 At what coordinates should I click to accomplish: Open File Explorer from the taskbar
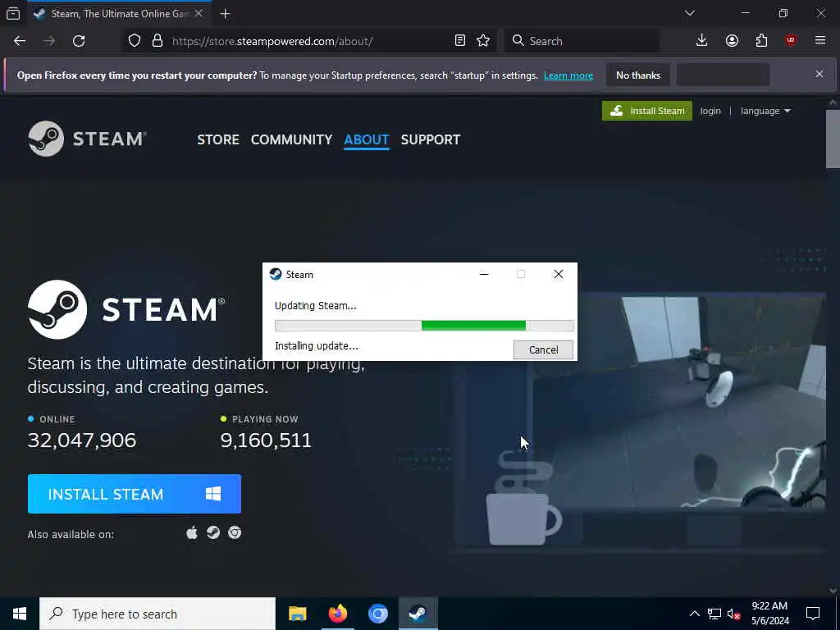(x=297, y=614)
